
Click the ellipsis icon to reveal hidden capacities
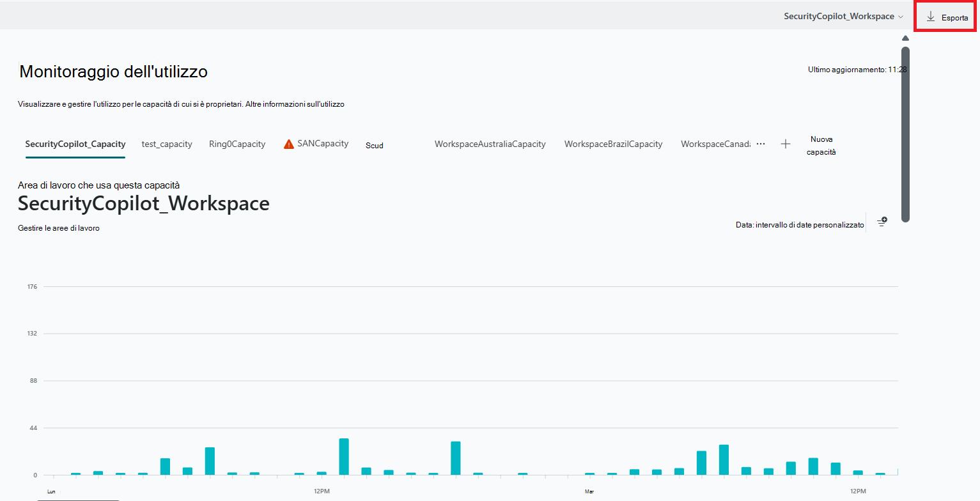(x=760, y=144)
